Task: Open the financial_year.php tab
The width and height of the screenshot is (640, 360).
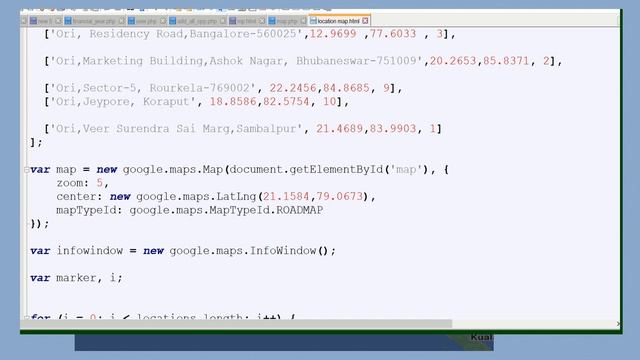Action: click(x=94, y=21)
